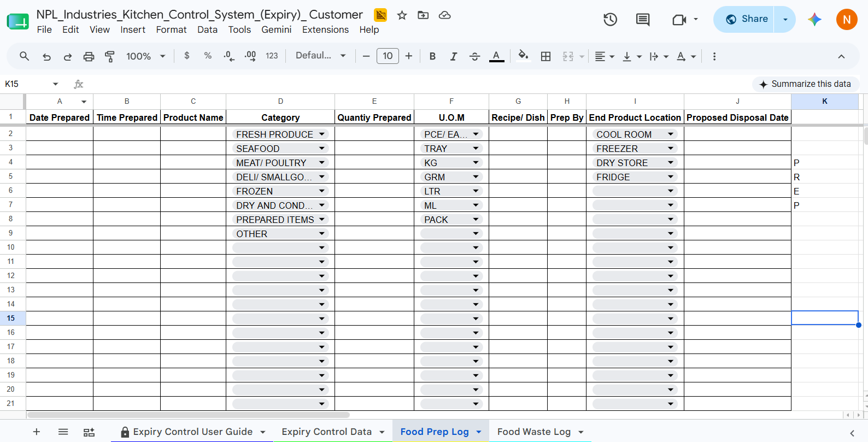Open the sheet tables and tools icon
Viewport: 868px width, 442px height.
89,432
